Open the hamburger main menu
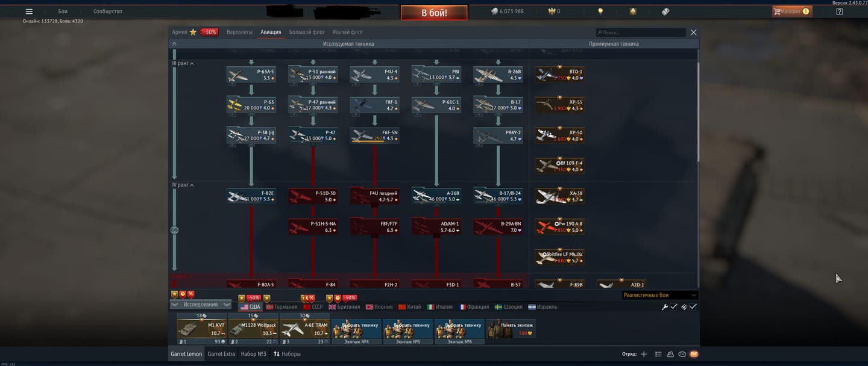The width and height of the screenshot is (868, 366). click(29, 11)
